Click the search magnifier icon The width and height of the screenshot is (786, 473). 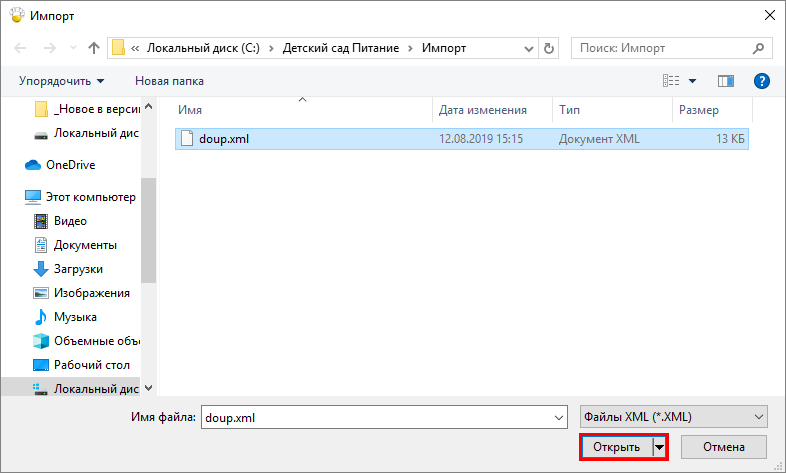click(x=760, y=48)
